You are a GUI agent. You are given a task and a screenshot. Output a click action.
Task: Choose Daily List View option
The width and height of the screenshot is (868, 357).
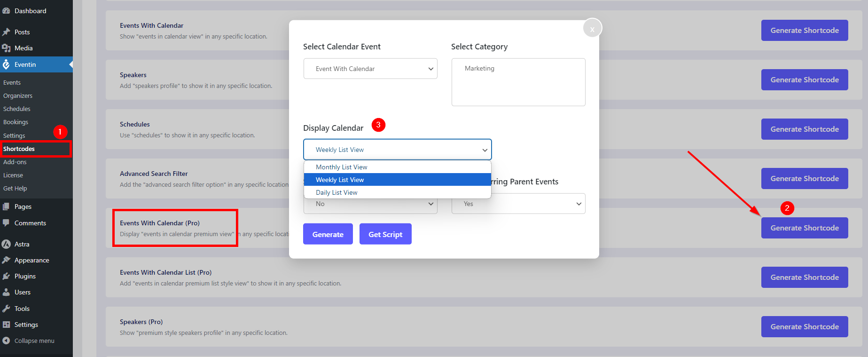click(398, 192)
